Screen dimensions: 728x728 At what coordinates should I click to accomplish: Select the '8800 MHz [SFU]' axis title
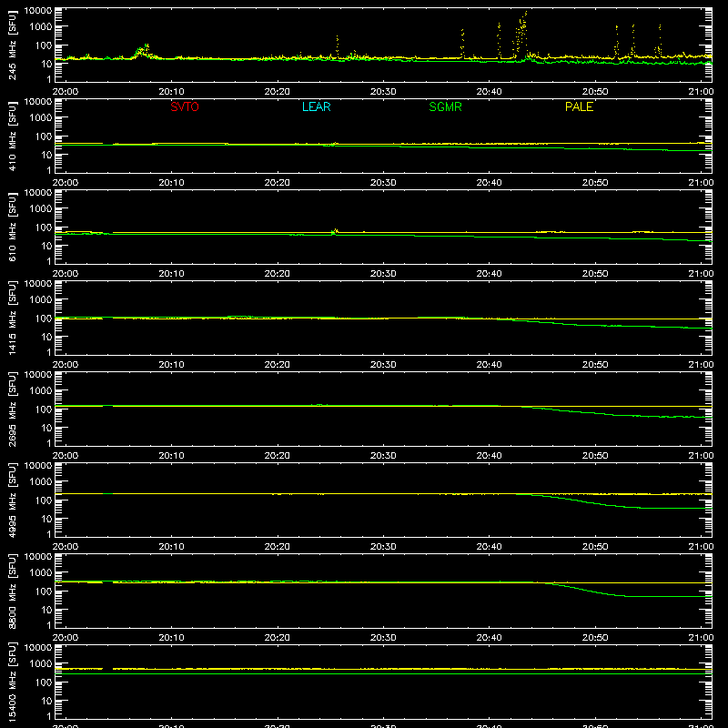[12, 591]
